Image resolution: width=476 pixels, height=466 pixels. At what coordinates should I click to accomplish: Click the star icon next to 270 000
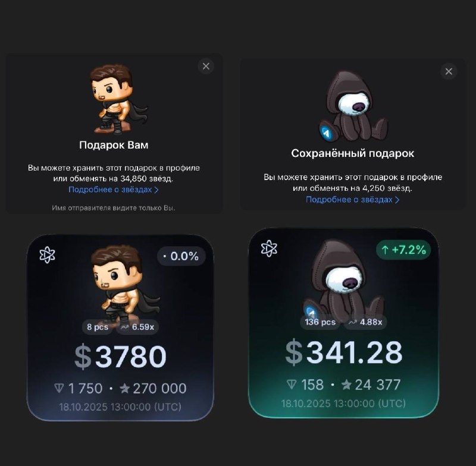pos(124,388)
